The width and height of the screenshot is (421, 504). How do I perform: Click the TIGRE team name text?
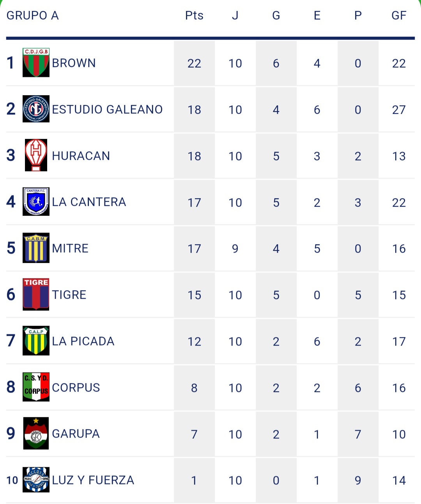click(x=69, y=295)
